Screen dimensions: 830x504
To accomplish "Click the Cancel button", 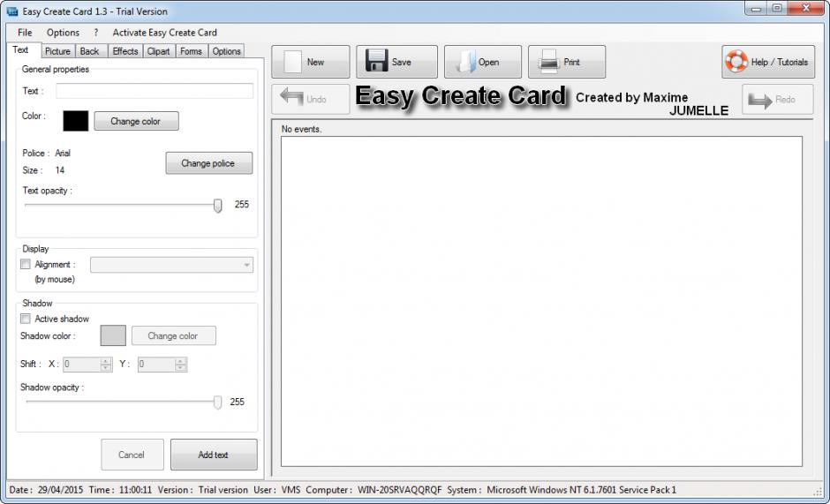I will coord(132,455).
